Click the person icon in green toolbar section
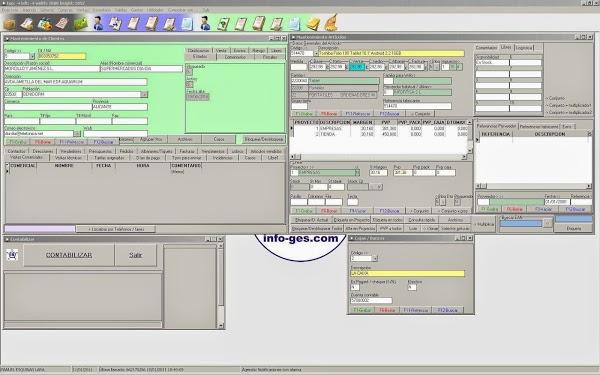The height and width of the screenshot is (375, 600). pyautogui.click(x=205, y=23)
